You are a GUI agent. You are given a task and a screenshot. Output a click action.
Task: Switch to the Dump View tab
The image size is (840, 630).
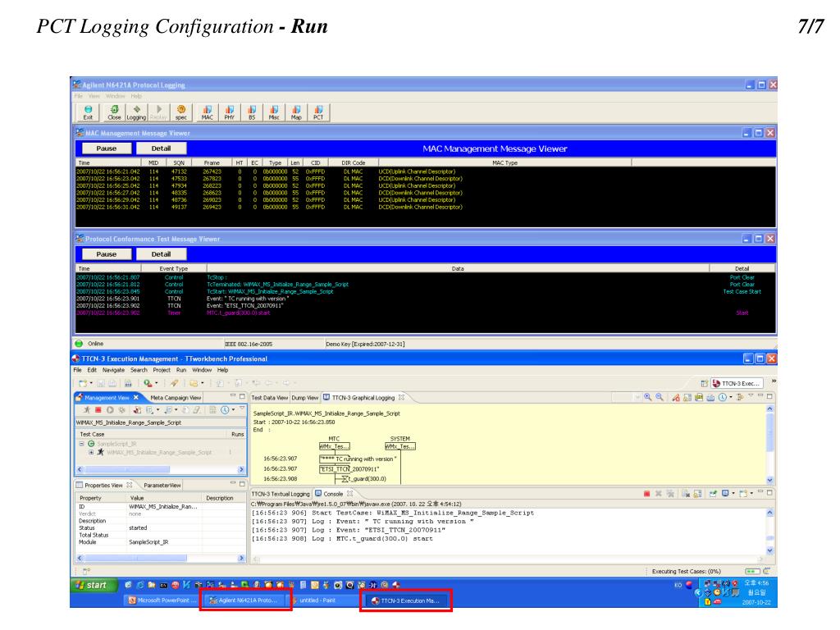point(305,398)
